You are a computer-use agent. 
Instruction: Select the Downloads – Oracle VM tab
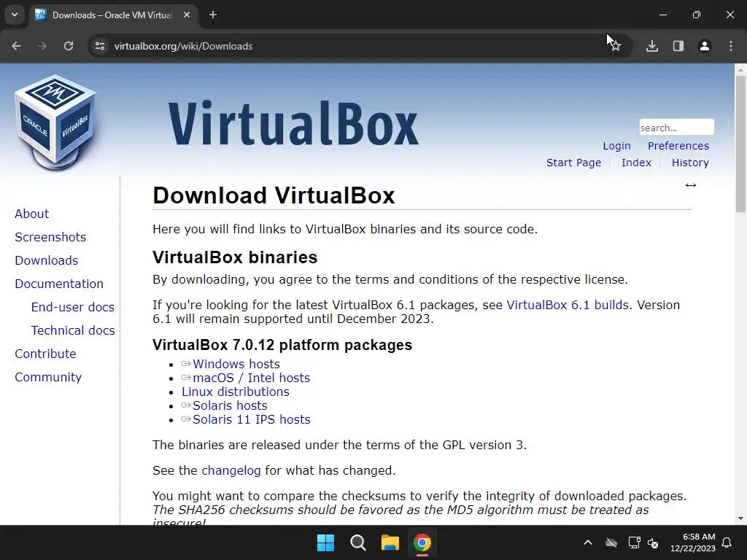(112, 15)
